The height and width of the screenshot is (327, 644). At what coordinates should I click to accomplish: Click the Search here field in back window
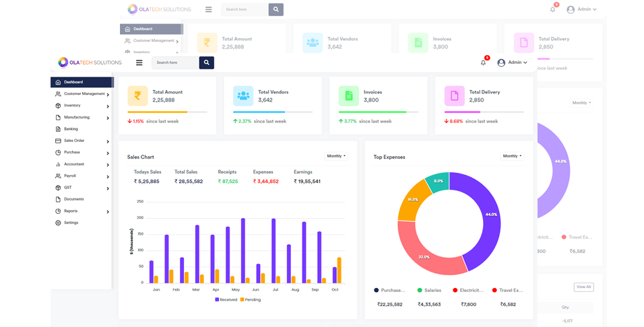click(x=245, y=9)
